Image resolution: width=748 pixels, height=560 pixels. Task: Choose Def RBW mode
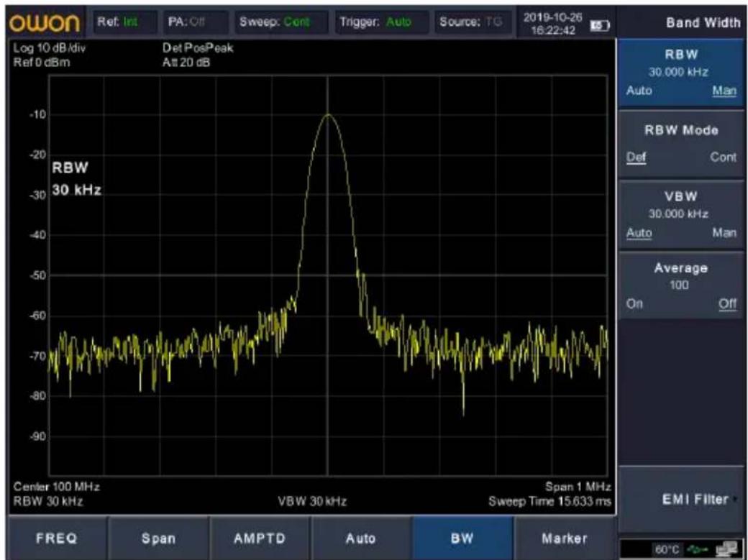click(x=636, y=157)
